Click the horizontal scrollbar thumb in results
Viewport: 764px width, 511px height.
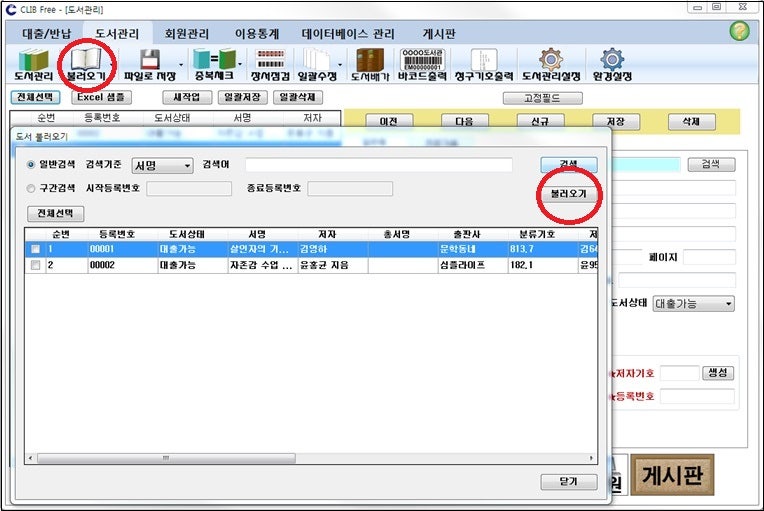(x=166, y=458)
